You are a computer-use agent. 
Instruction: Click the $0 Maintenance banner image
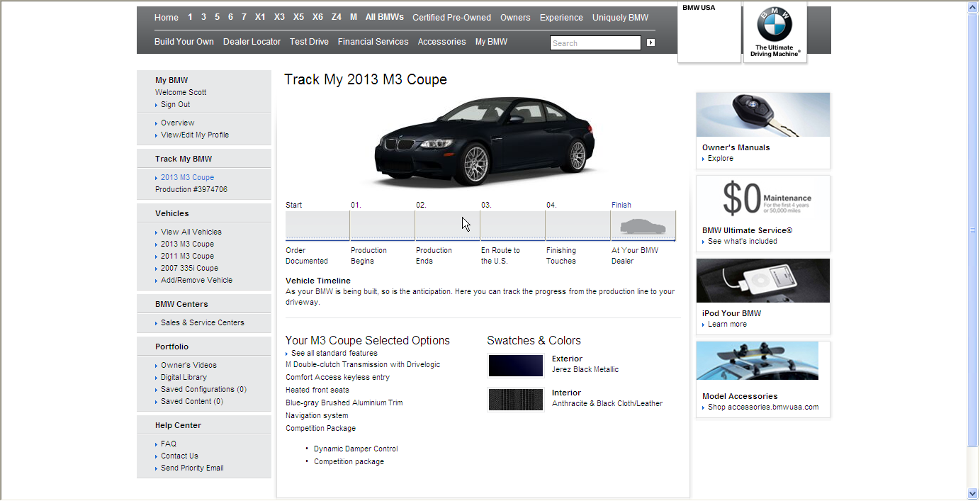pyautogui.click(x=763, y=198)
